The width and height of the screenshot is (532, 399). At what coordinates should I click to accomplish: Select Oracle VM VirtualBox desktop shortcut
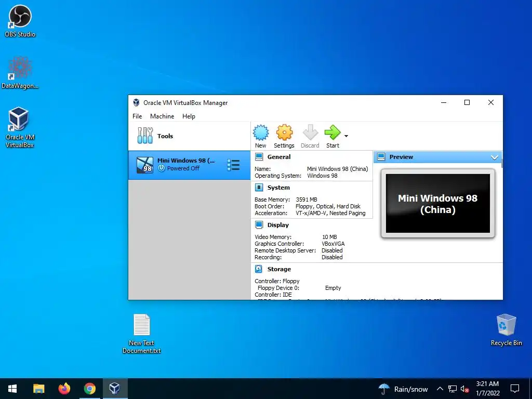click(20, 128)
